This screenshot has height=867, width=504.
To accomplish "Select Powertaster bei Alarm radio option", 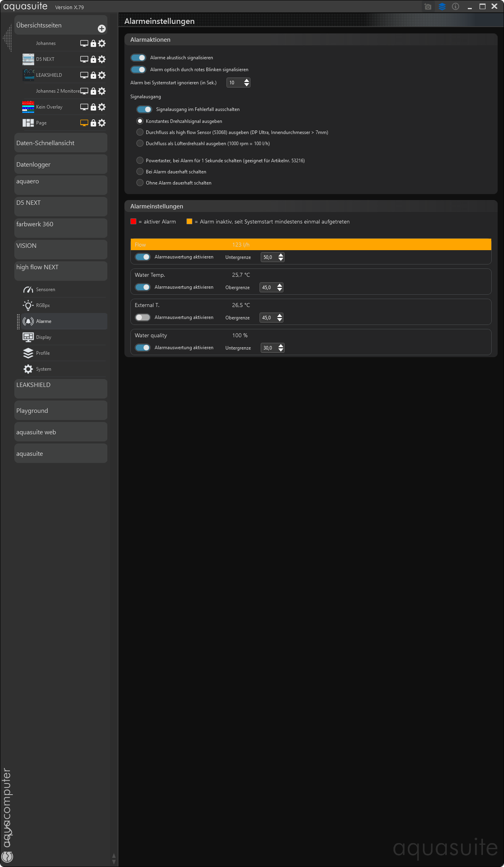I will click(x=140, y=160).
